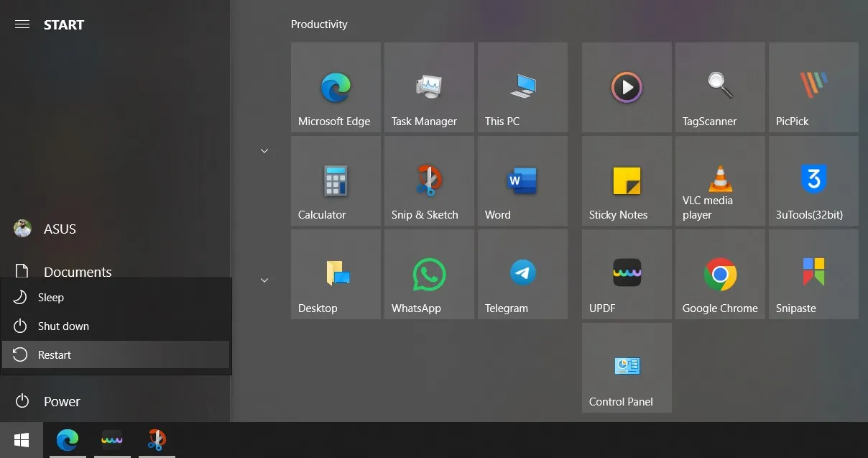
Task: Open Snip & Sketch from the taskbar
Action: (157, 439)
